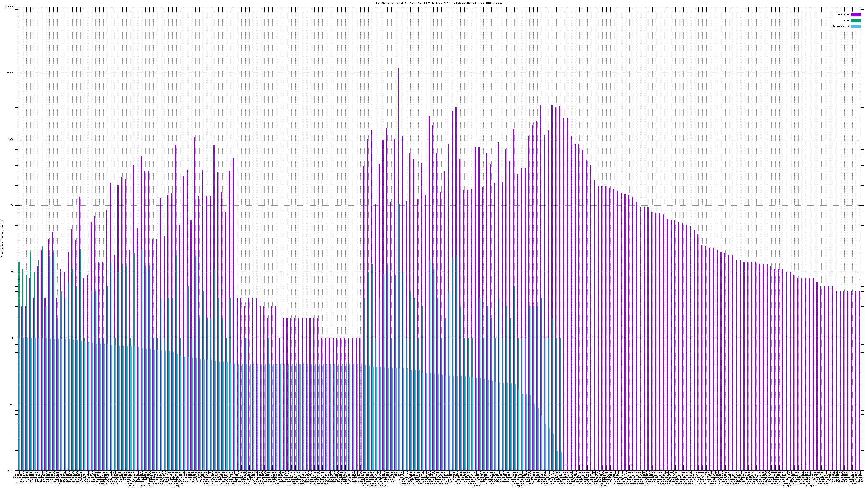The image size is (868, 488).
Task: Click the 'Not Spam' legend label
Action: (x=844, y=14)
